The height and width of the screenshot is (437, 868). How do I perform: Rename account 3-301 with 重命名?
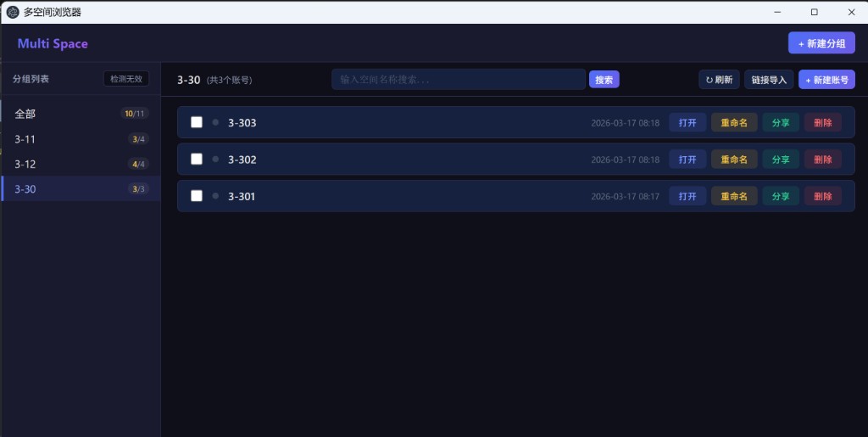(734, 196)
